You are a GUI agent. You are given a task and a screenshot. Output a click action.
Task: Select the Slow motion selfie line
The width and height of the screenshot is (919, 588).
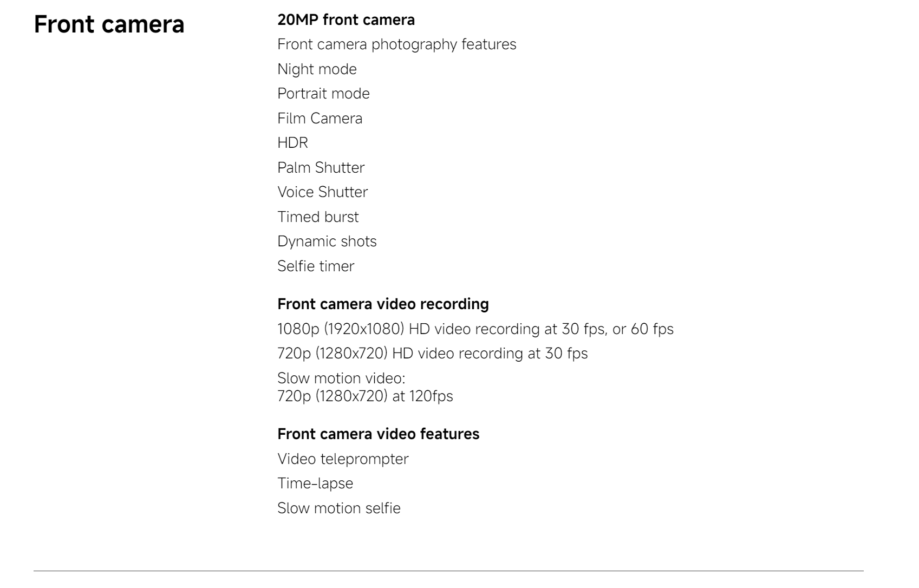point(339,508)
